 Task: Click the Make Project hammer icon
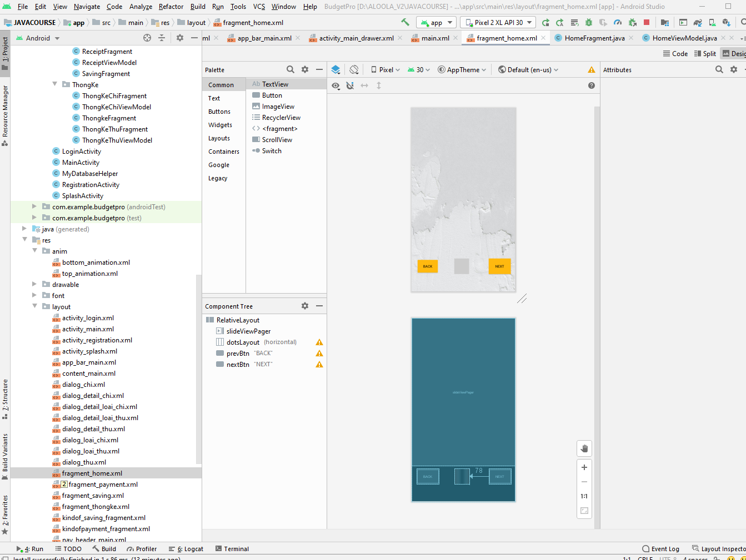click(x=405, y=22)
